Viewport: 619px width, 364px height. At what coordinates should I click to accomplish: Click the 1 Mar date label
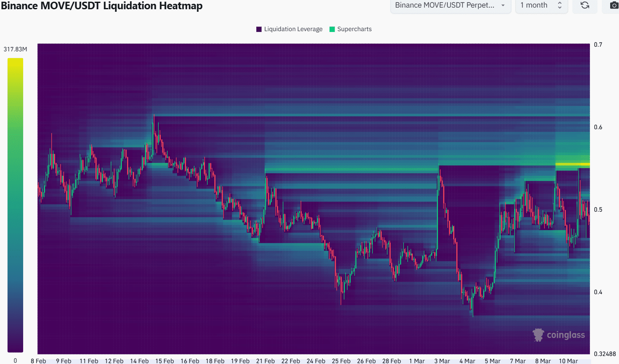tap(417, 361)
